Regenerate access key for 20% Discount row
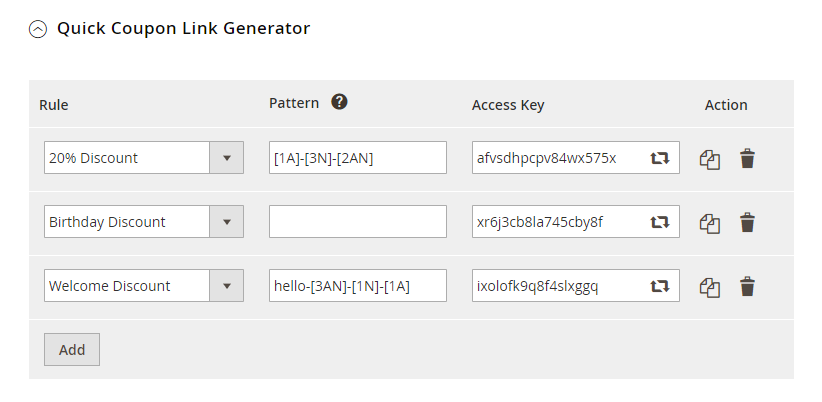The height and width of the screenshot is (402, 822). pos(660,158)
